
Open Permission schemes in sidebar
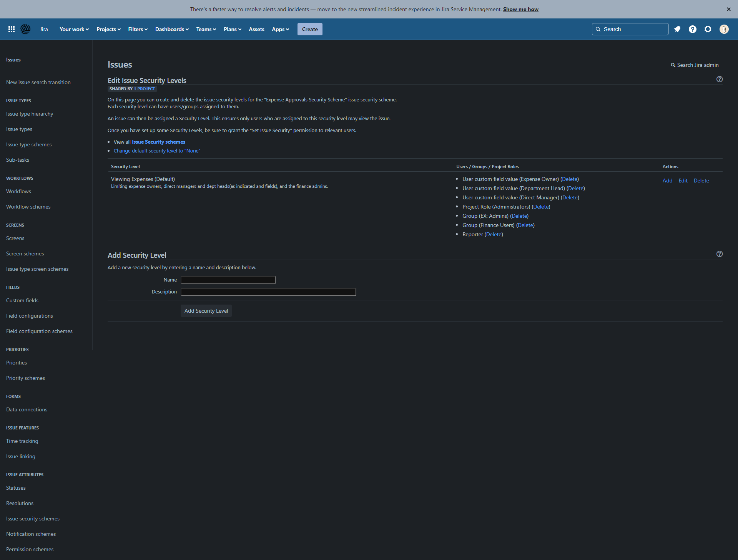[30, 549]
